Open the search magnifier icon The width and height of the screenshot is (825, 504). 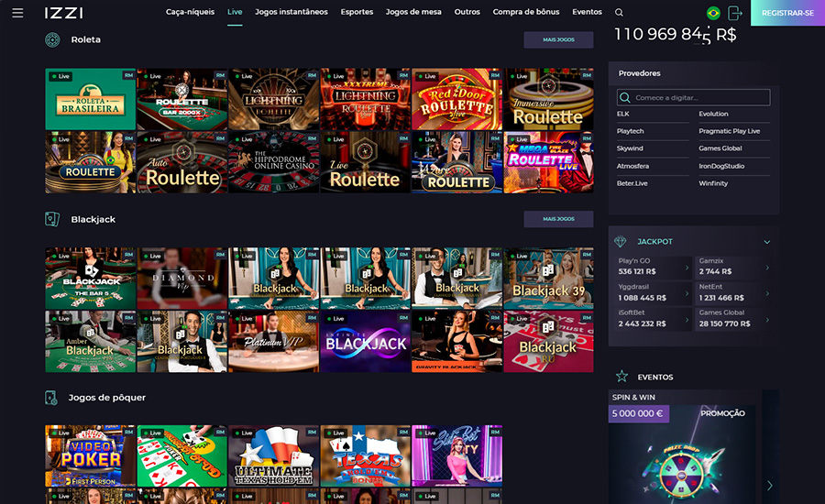[x=620, y=12]
